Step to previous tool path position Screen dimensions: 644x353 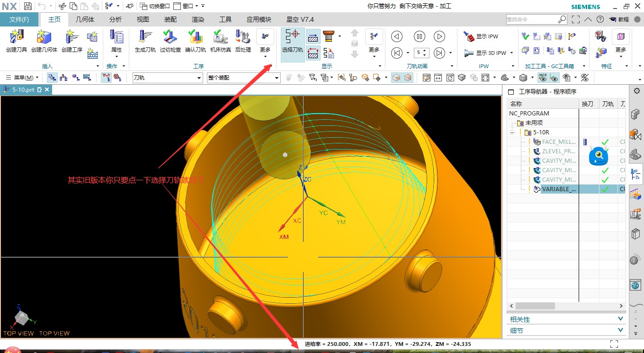click(397, 53)
